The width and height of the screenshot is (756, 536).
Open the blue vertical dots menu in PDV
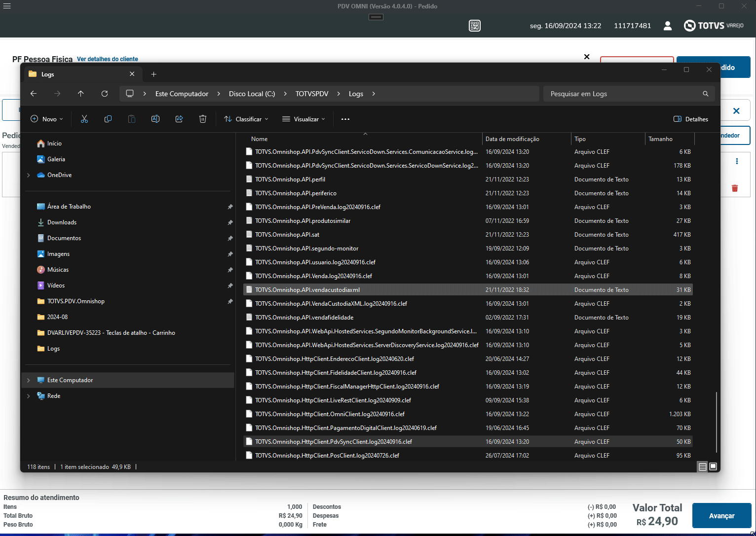tap(737, 161)
